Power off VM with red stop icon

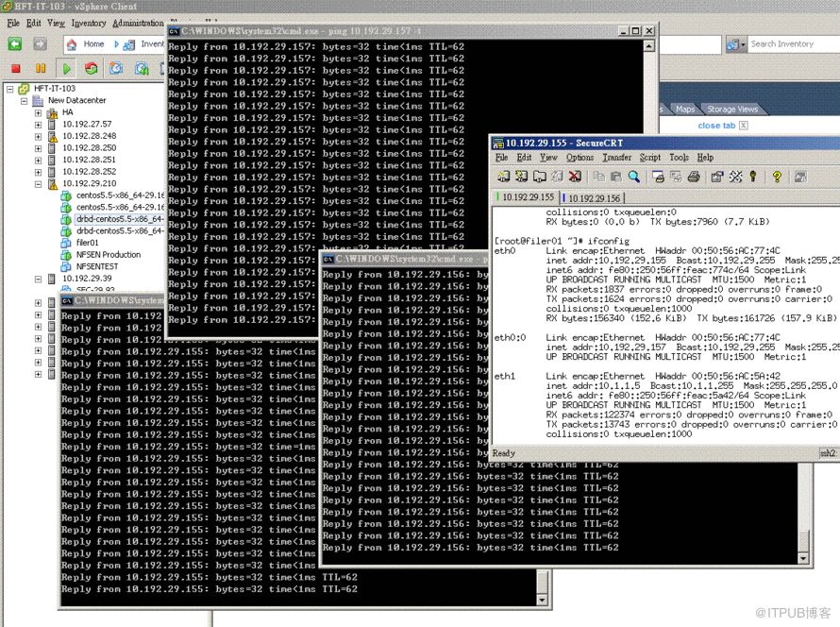[x=16, y=68]
